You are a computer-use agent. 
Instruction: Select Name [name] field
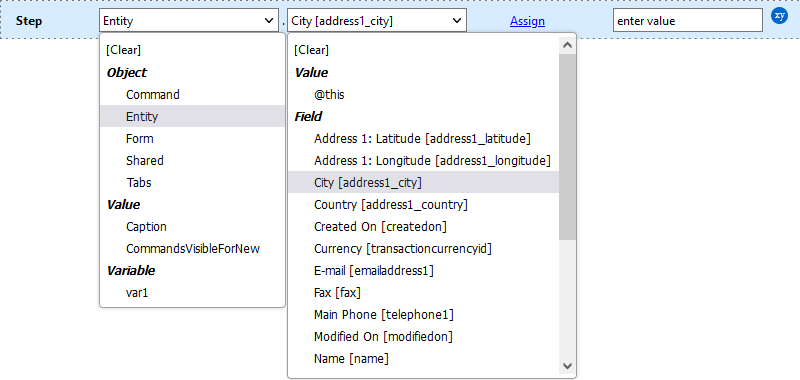pyautogui.click(x=423, y=359)
